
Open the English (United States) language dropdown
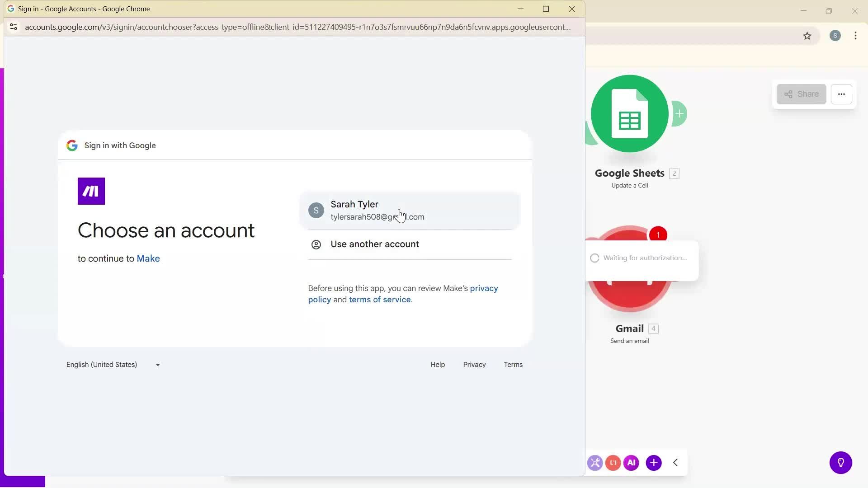[113, 364]
